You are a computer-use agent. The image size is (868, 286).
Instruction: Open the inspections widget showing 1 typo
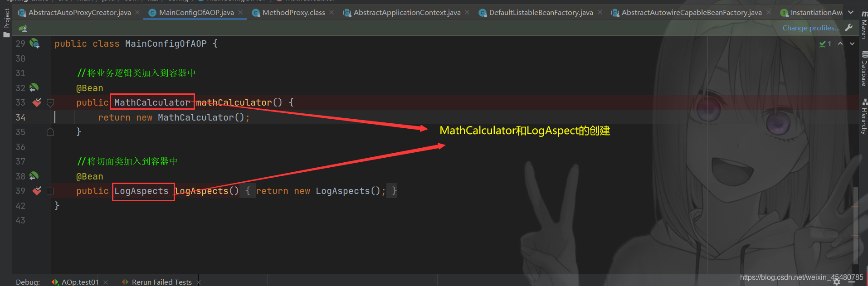tap(825, 44)
